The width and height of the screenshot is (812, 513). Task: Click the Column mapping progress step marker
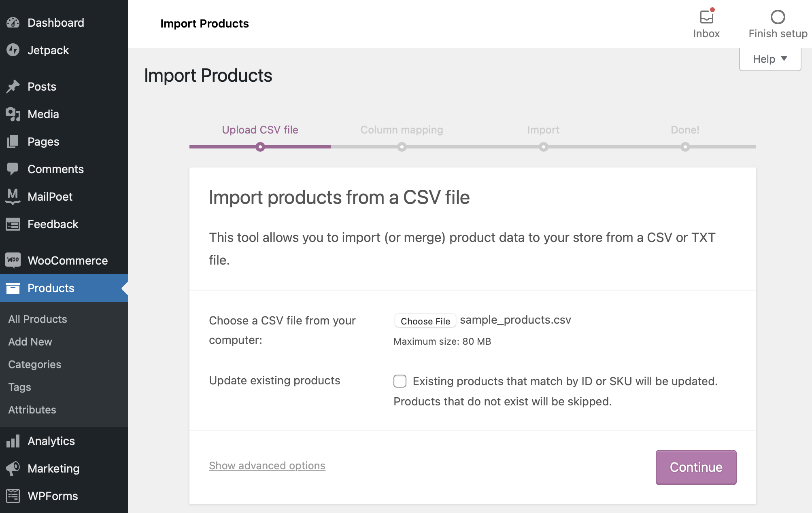click(402, 147)
